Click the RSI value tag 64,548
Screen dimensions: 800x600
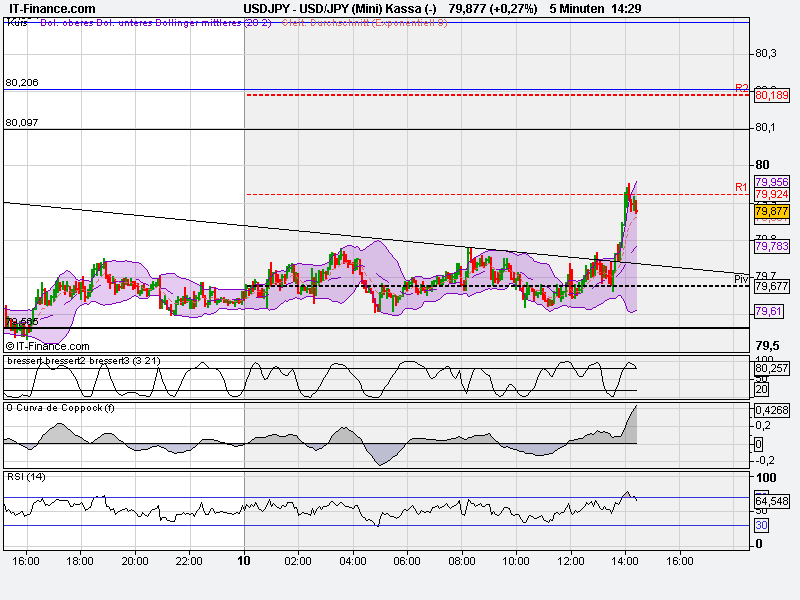click(771, 501)
